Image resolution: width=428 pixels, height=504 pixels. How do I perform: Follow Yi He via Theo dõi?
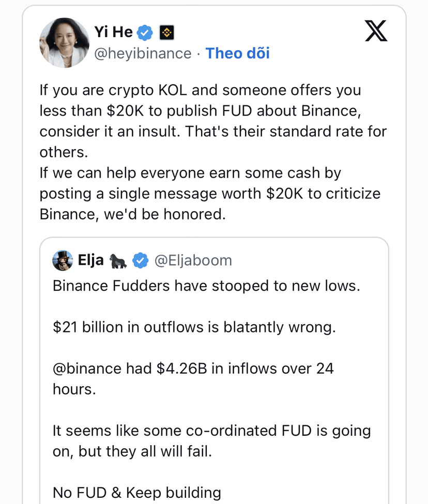coord(237,53)
